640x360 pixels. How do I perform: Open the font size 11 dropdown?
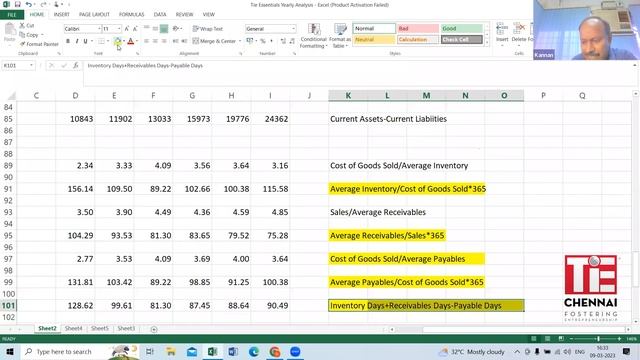(119, 29)
